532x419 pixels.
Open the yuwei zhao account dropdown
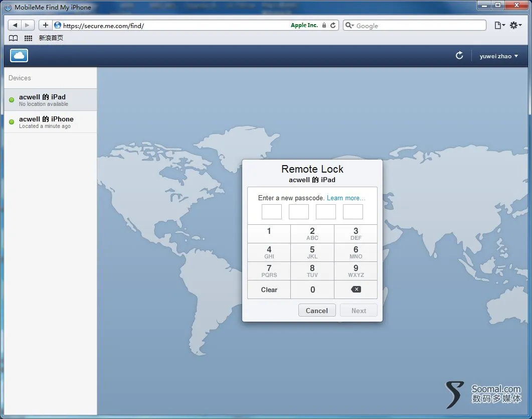pos(498,56)
